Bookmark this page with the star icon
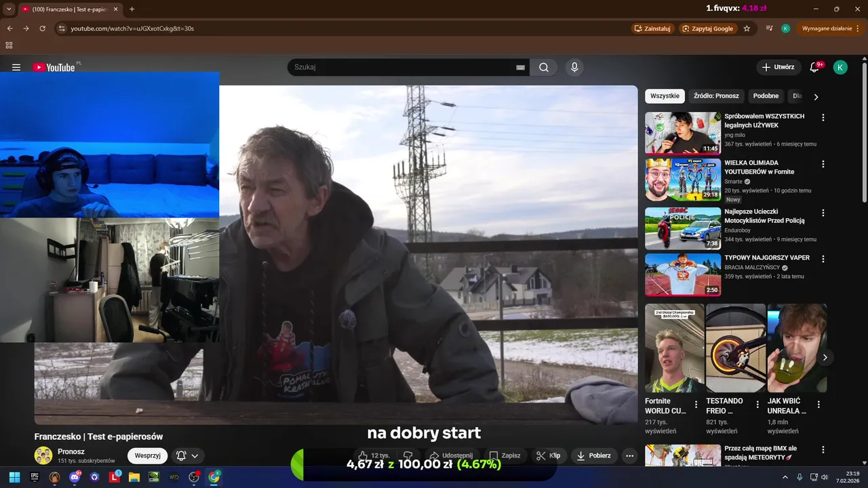Viewport: 868px width, 488px height. coord(747,28)
